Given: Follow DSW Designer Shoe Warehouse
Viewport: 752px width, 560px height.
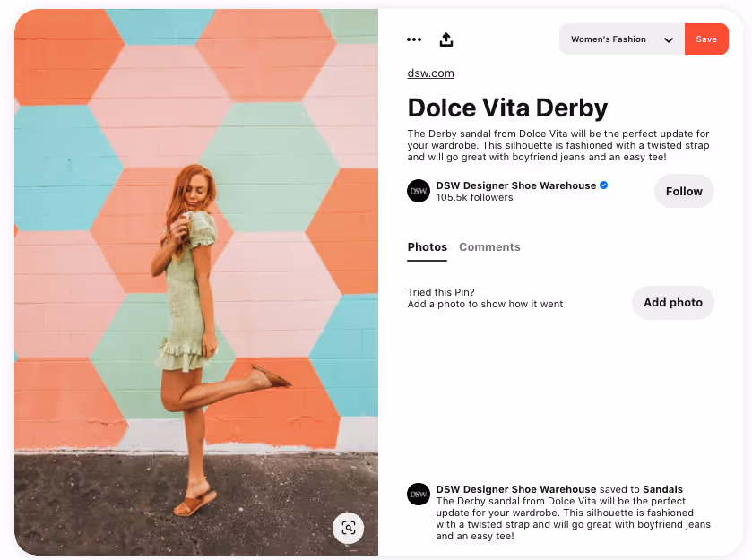Looking at the screenshot, I should click(684, 192).
